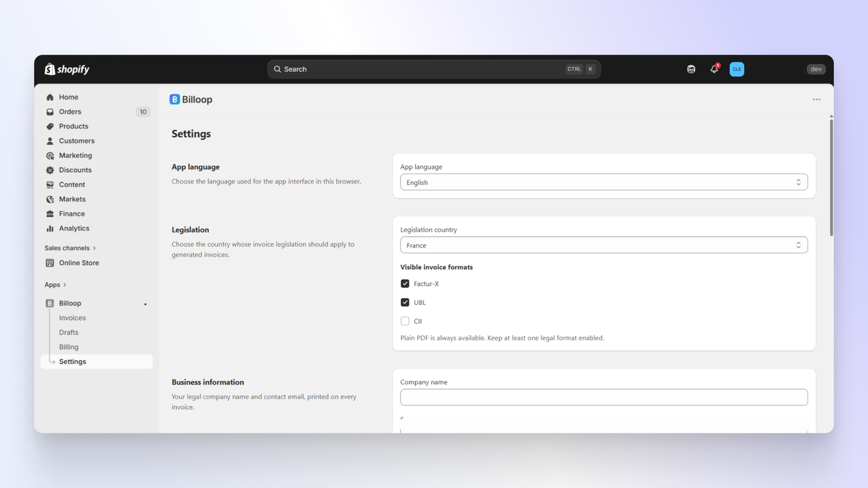Viewport: 868px width, 488px height.
Task: Click the 'Visible invoice formats' label
Action: pos(437,267)
